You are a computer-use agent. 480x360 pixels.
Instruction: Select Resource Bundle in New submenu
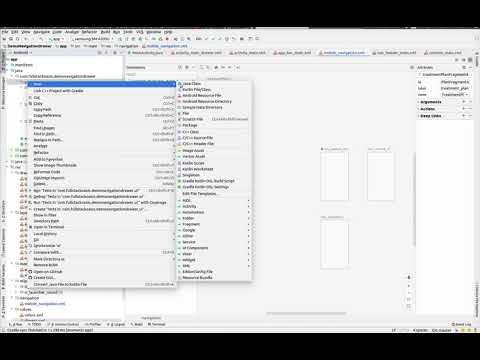(x=214, y=278)
